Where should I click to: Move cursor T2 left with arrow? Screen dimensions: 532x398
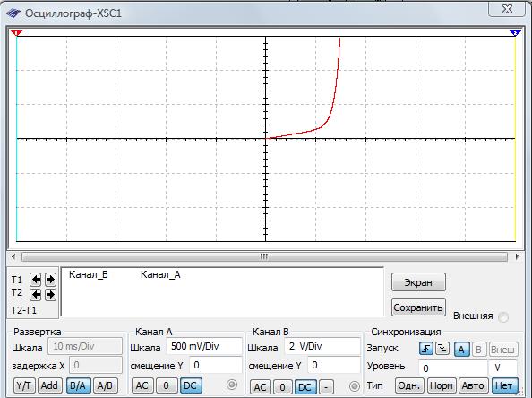pyautogui.click(x=36, y=294)
